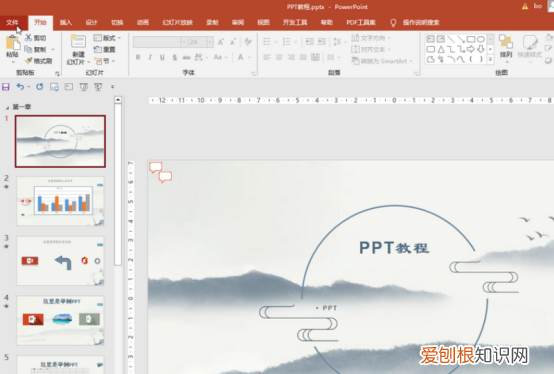Image resolution: width=554 pixels, height=374 pixels.
Task: Click the Redo icon in quick access
Action: click(x=40, y=87)
